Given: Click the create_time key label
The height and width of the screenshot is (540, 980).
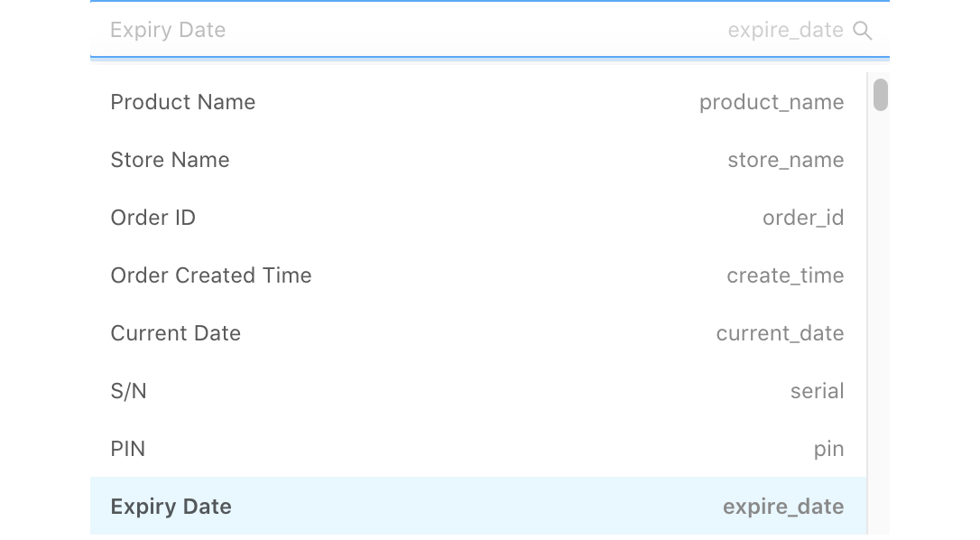Looking at the screenshot, I should click(785, 275).
